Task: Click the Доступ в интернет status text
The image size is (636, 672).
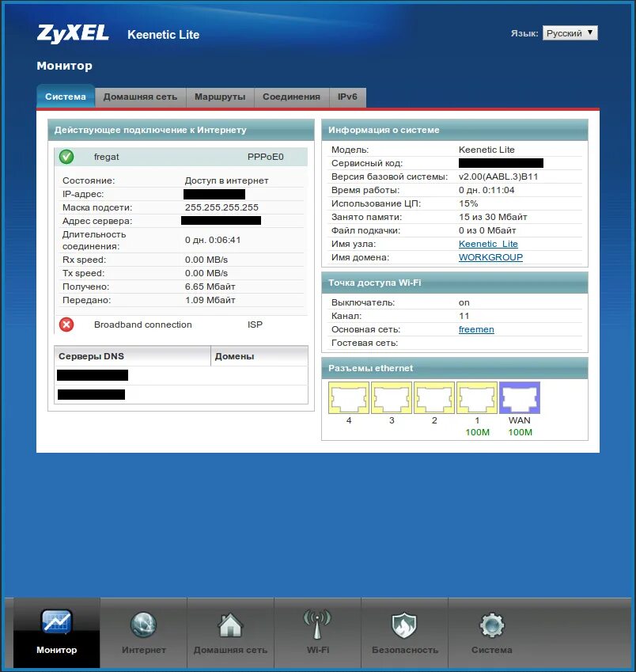Action: click(226, 180)
